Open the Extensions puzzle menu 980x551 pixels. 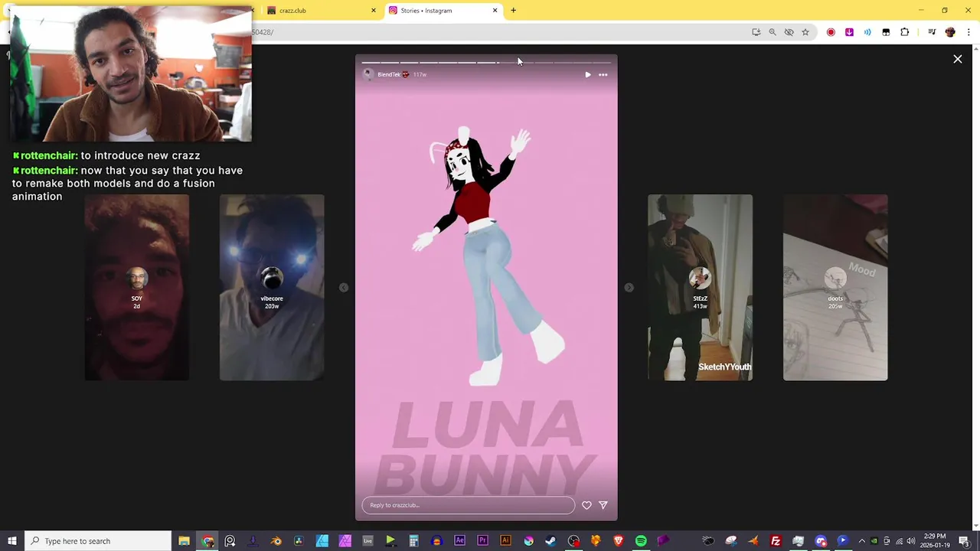click(904, 32)
